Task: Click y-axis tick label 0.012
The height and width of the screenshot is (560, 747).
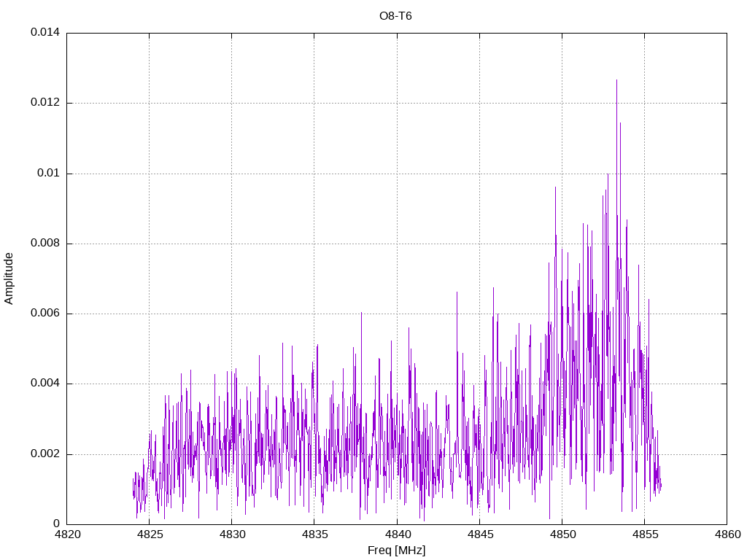Action: 45,102
